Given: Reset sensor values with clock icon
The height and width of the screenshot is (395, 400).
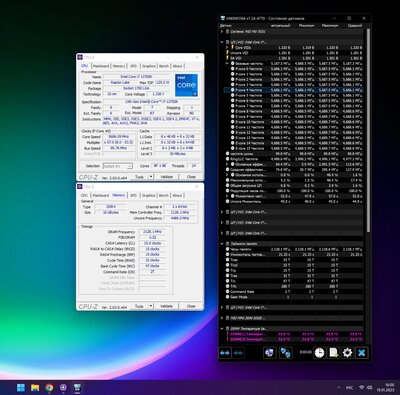Looking at the screenshot, I should click(x=319, y=353).
